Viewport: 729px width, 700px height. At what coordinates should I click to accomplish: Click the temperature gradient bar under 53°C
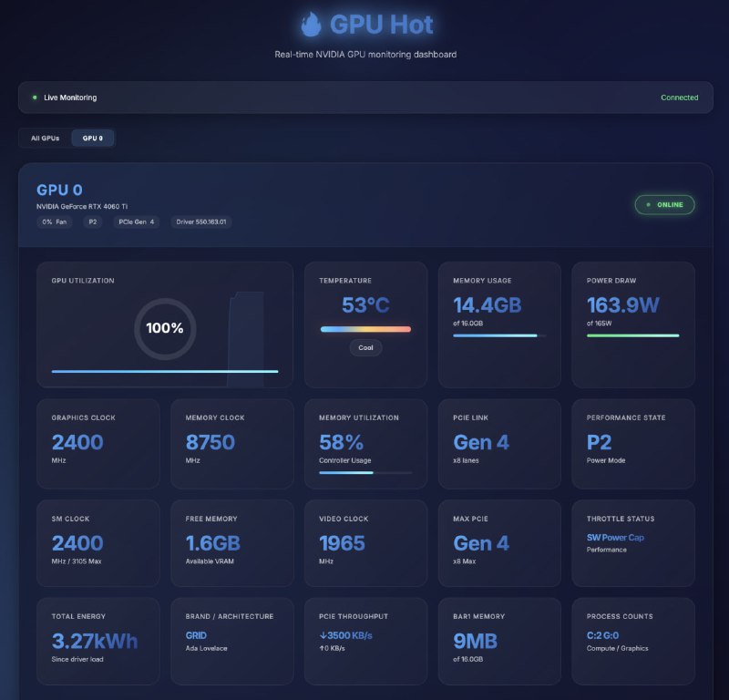[365, 328]
